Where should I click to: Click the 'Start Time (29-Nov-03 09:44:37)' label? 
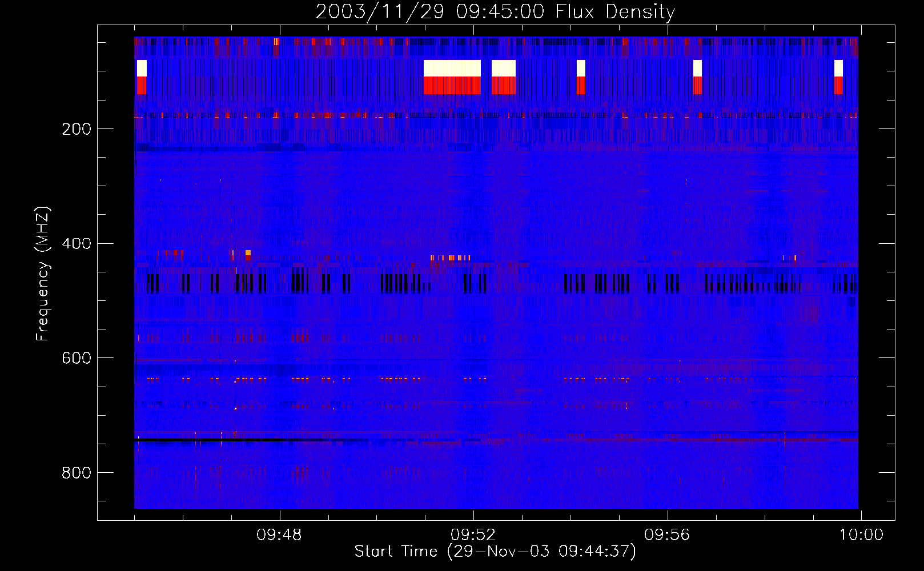[495, 552]
